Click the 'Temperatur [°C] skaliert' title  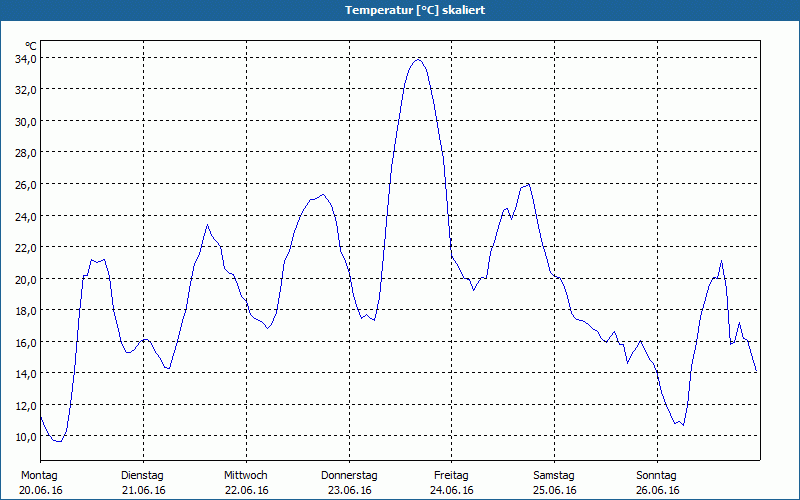pos(415,10)
